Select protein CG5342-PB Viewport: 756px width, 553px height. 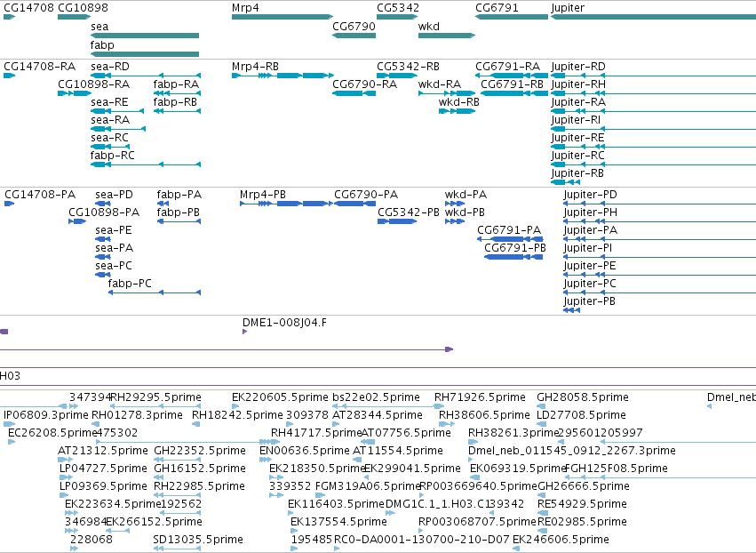397,221
